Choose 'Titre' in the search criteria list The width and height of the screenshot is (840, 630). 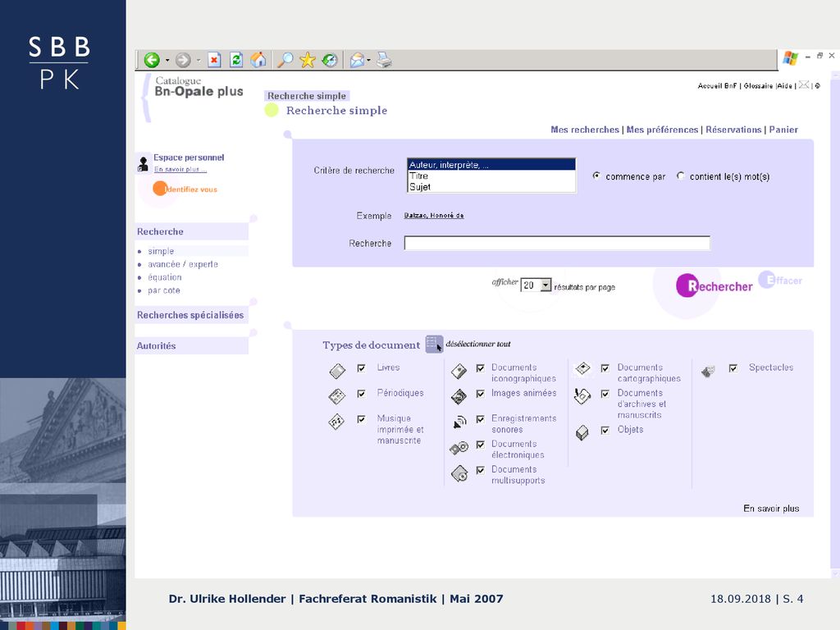pyautogui.click(x=491, y=176)
